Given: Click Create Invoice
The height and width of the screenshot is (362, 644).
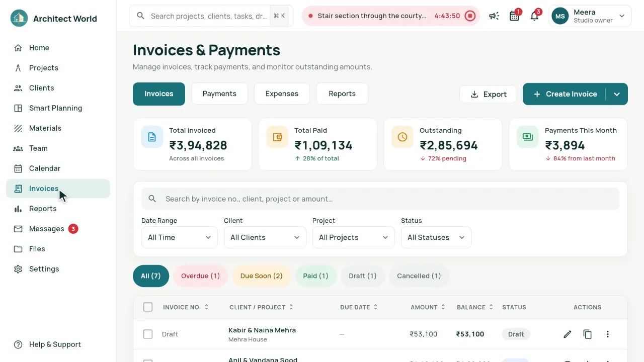Looking at the screenshot, I should [565, 94].
